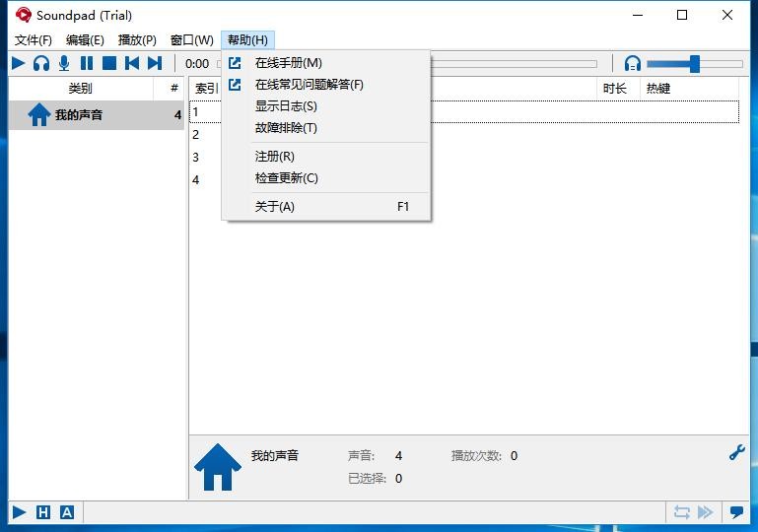The height and width of the screenshot is (532, 758).
Task: Click the 0:00 elapsed time display
Action: pyautogui.click(x=197, y=64)
